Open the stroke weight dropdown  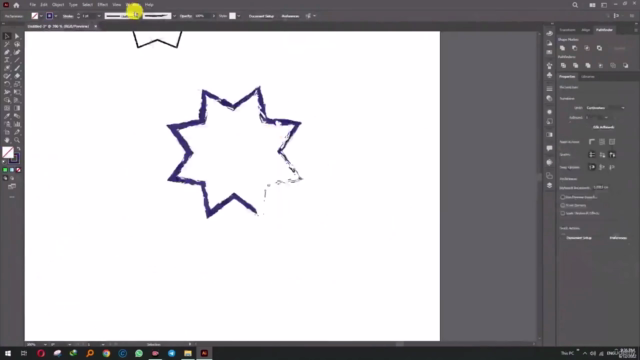coord(99,16)
